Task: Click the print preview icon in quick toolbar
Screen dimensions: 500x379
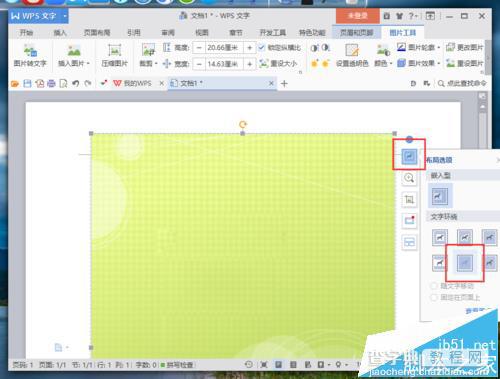Action: (63, 83)
